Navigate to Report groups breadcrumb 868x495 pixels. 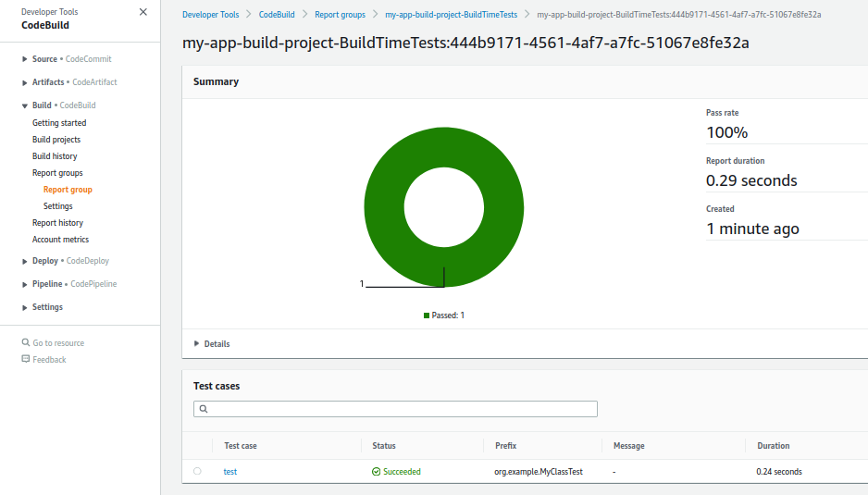340,15
